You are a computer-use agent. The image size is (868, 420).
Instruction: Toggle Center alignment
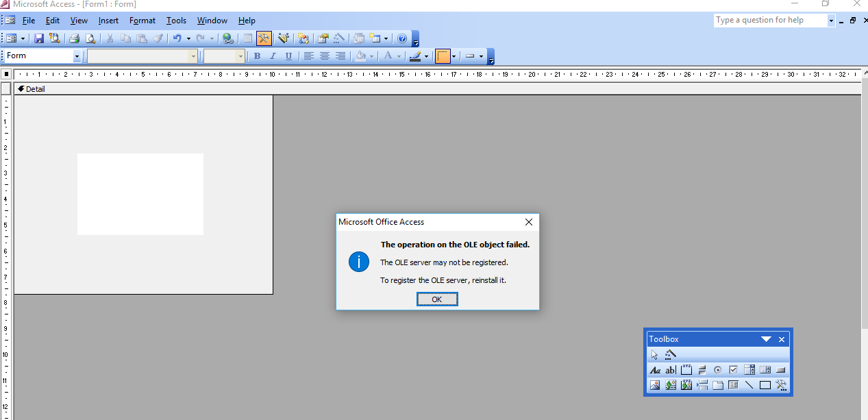click(325, 56)
